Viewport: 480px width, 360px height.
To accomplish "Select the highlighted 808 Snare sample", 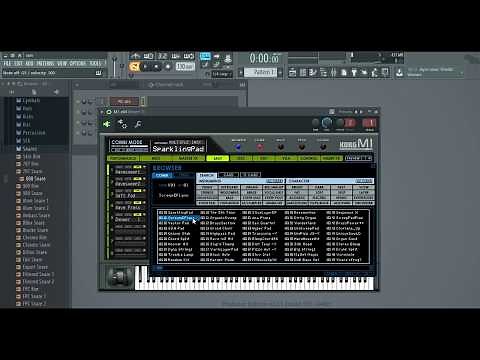I will [32, 179].
